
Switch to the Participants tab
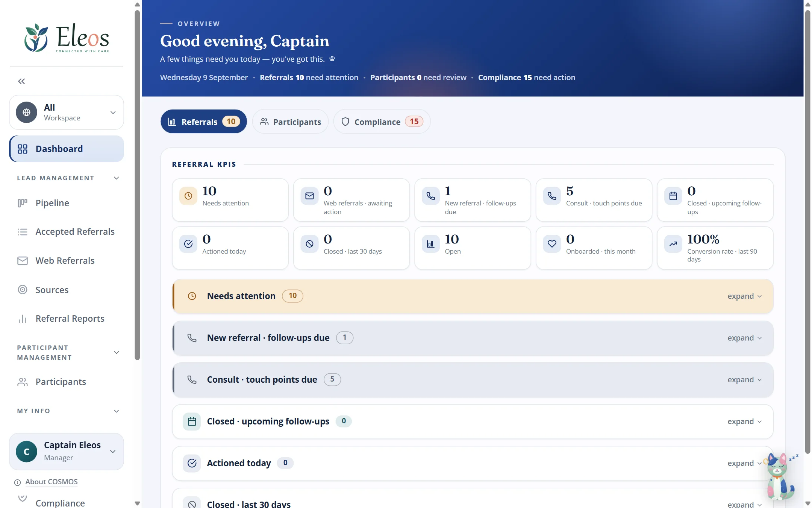[x=290, y=122]
